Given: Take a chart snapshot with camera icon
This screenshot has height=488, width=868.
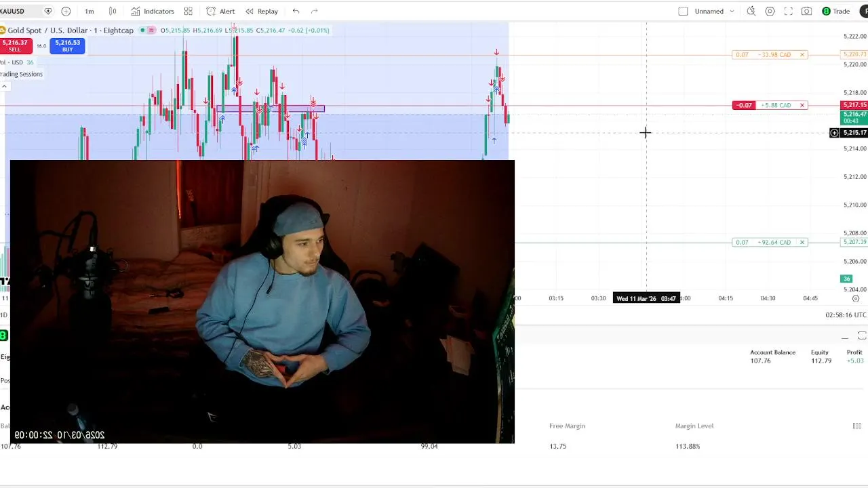Looking at the screenshot, I should click(x=807, y=11).
